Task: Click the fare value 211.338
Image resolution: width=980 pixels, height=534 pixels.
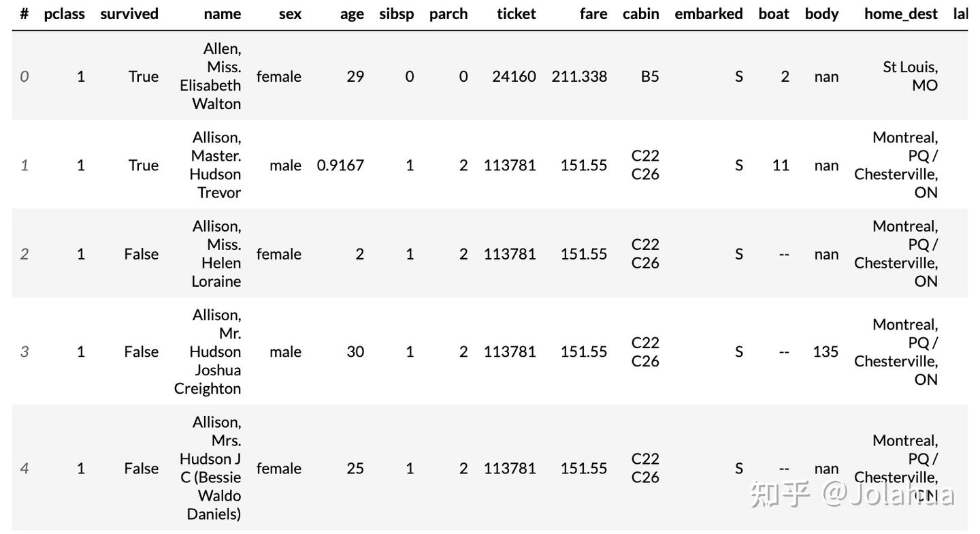Action: pos(579,76)
